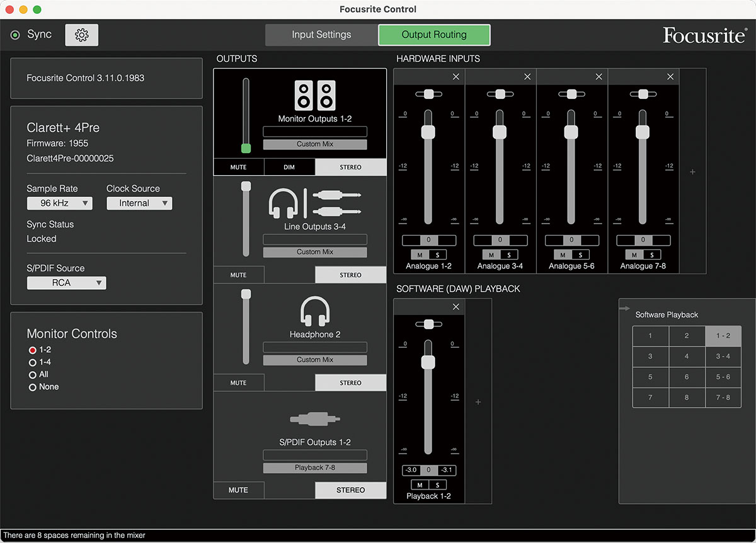This screenshot has width=756, height=543.
Task: Select Monitor Controls All radio option
Action: click(x=33, y=375)
